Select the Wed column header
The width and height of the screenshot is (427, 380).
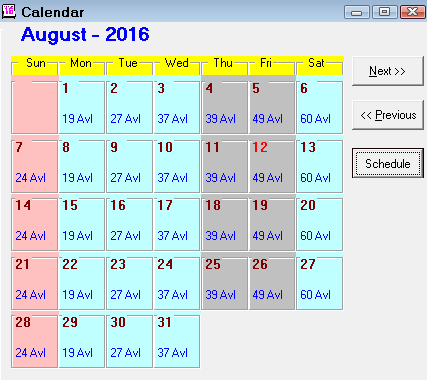[177, 66]
